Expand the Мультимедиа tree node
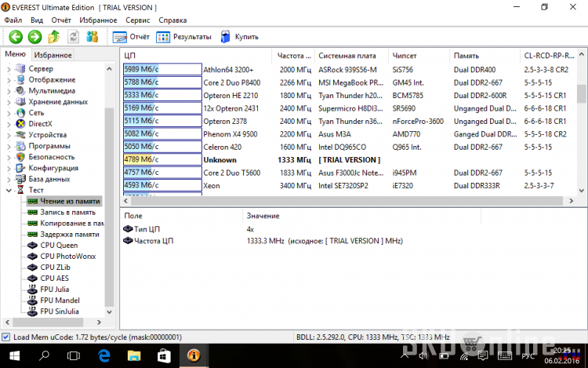 tap(9, 91)
